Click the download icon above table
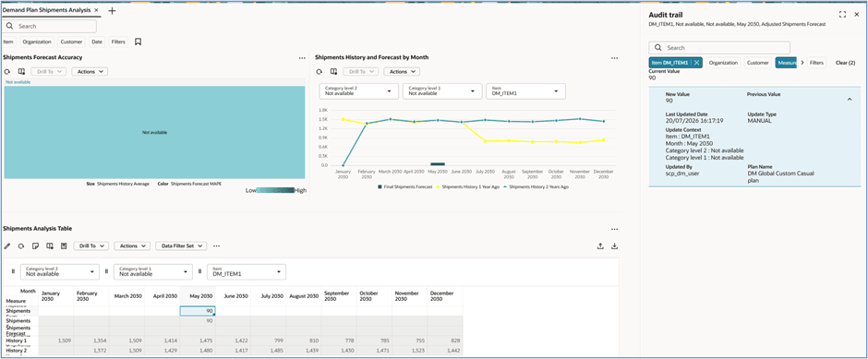This screenshot has width=868, height=359. tap(614, 246)
